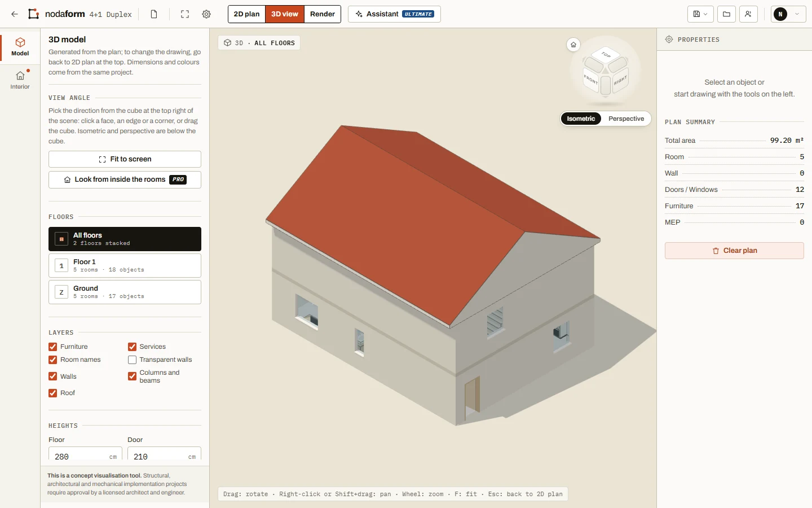Click the Properties panel target icon
812x508 pixels.
point(669,40)
